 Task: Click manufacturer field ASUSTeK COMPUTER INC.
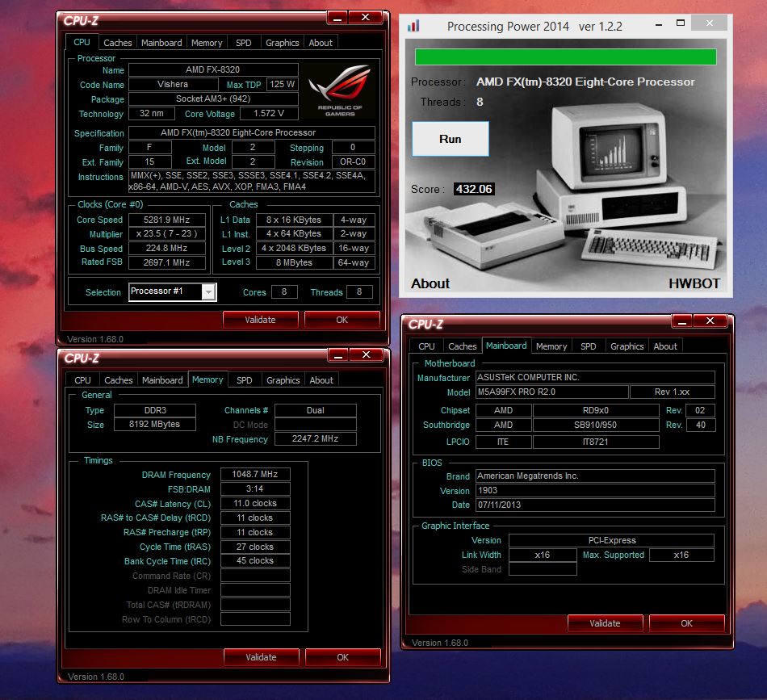(595, 377)
